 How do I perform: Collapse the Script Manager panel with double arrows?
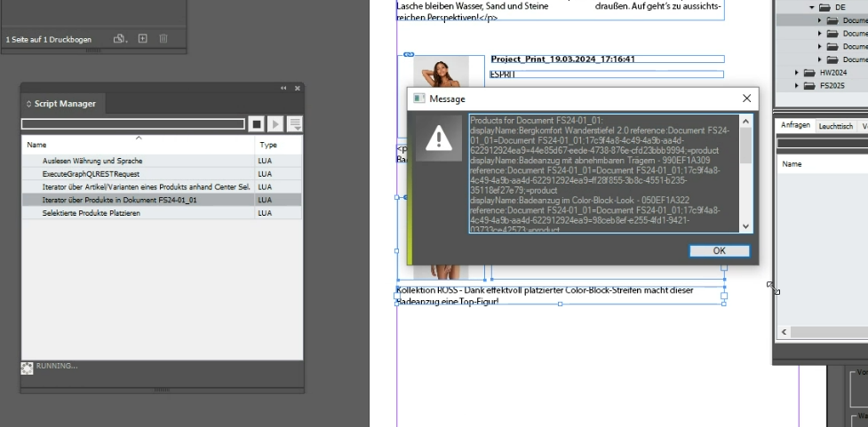point(283,88)
